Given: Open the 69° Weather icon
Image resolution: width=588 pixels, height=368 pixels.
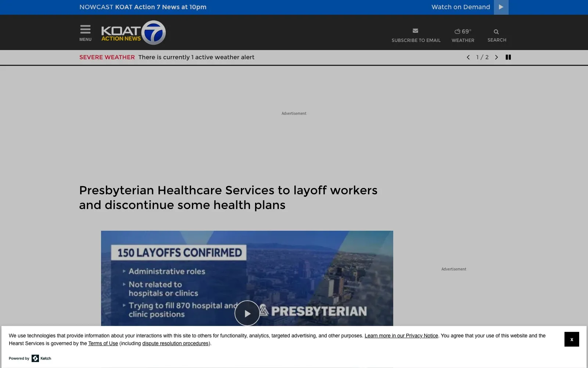Looking at the screenshot, I should pos(463,31).
